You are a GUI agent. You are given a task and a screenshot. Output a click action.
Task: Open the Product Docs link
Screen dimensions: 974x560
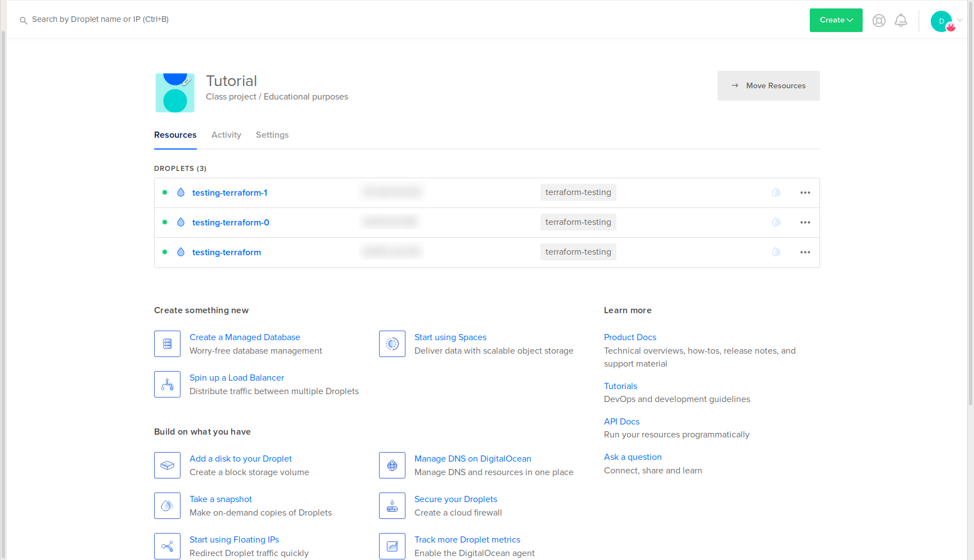(630, 337)
